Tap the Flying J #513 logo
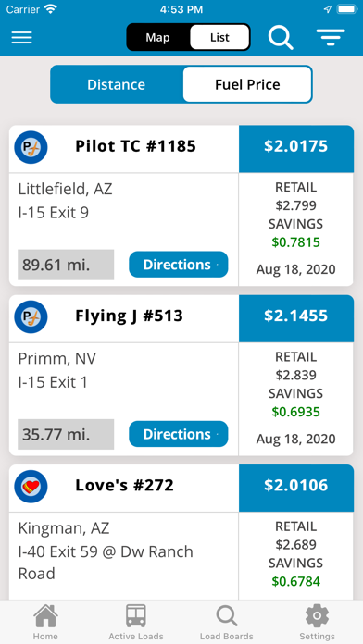 31,316
